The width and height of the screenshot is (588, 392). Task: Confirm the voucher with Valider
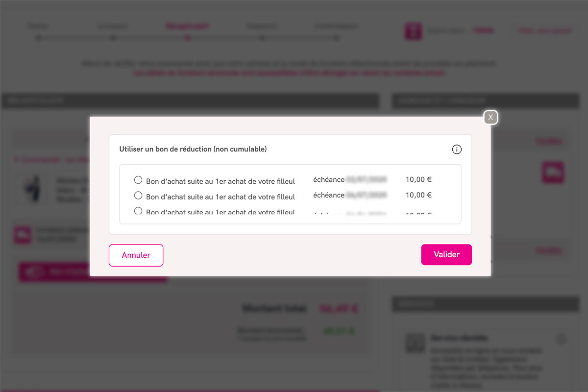click(446, 255)
